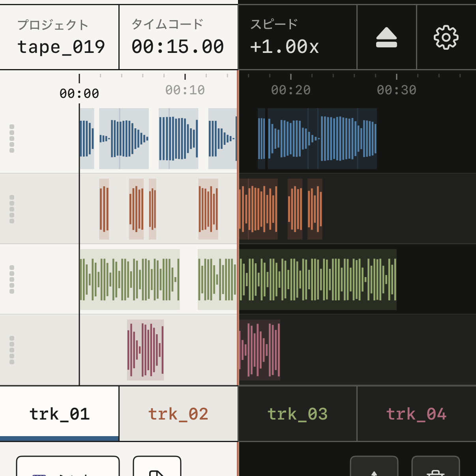
Task: Select the trk_03 tab
Action: 298,414
